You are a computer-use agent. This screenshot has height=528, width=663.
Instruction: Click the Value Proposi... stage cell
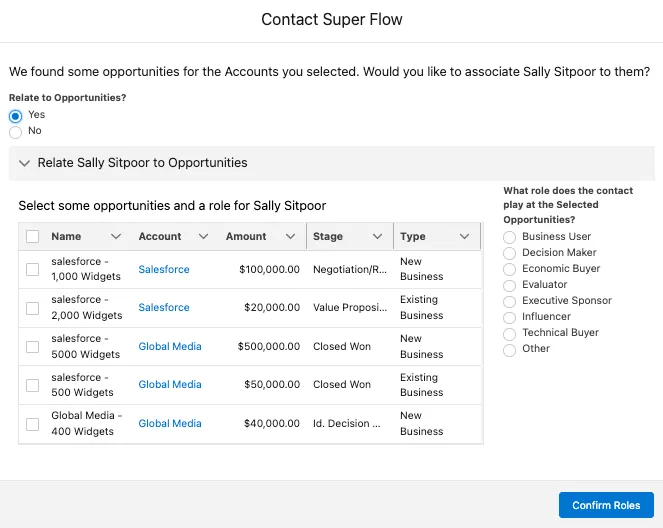tap(350, 307)
